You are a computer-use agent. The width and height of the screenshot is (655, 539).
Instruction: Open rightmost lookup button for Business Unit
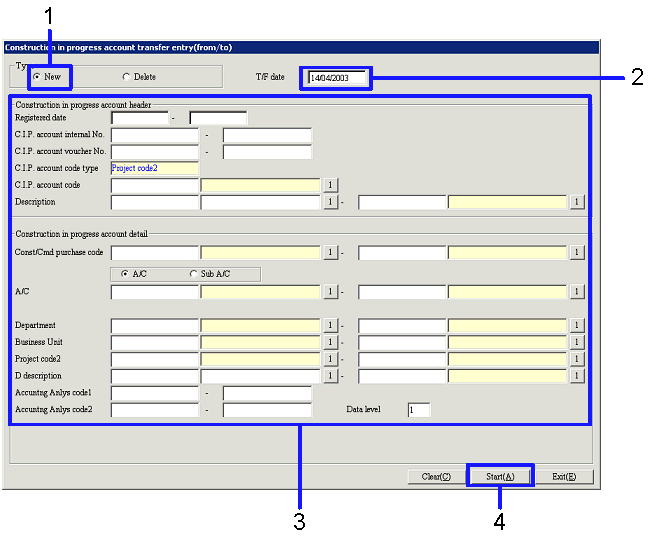(576, 343)
